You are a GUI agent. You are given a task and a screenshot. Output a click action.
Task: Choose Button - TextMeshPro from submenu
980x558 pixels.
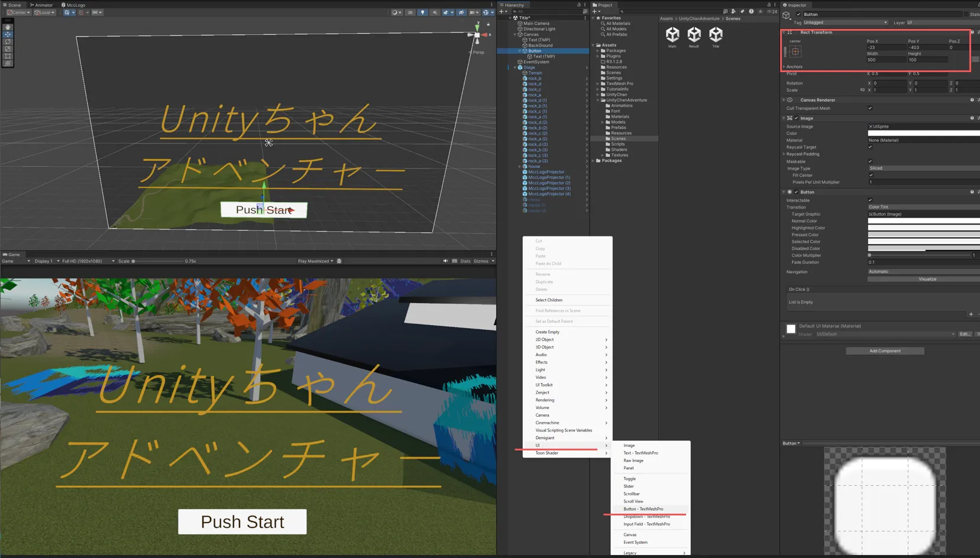coord(643,509)
